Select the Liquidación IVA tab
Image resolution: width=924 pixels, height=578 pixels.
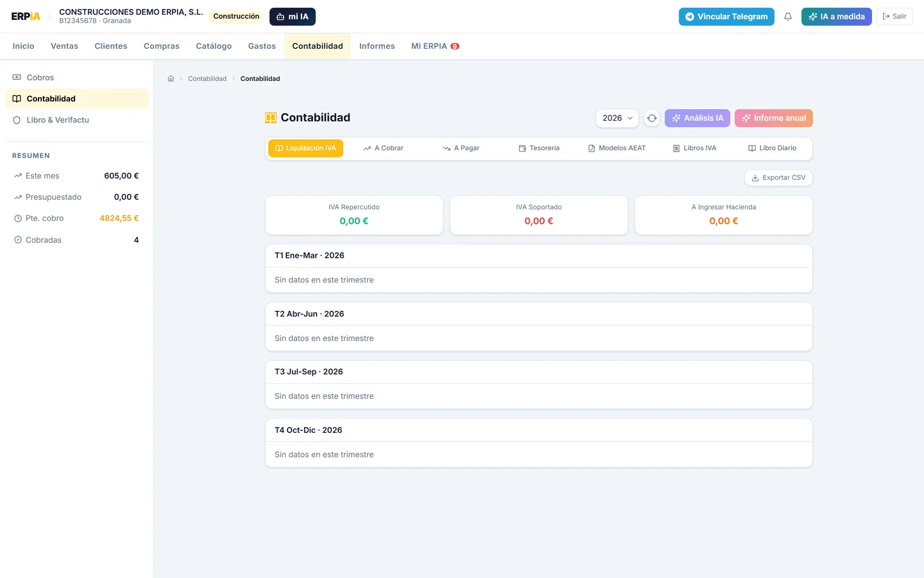(x=305, y=148)
